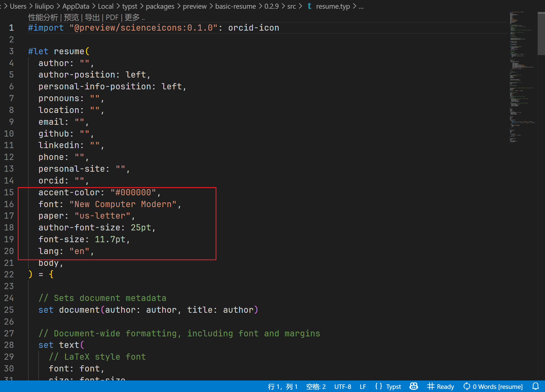
Task: Click 导出 code lens link
Action: pos(92,17)
